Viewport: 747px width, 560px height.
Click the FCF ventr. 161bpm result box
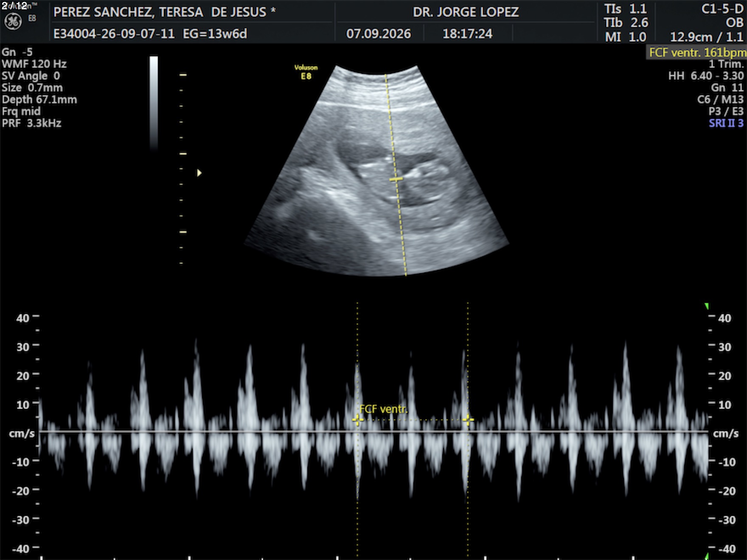pos(696,53)
